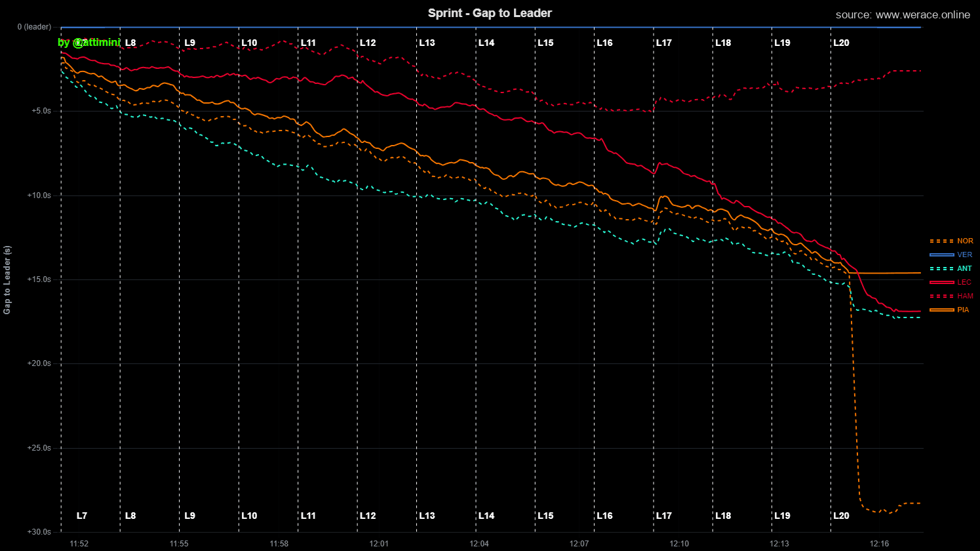Screen dimensions: 980x551
Task: Click the L8 lap marker under the chart title row
Action: click(x=130, y=43)
